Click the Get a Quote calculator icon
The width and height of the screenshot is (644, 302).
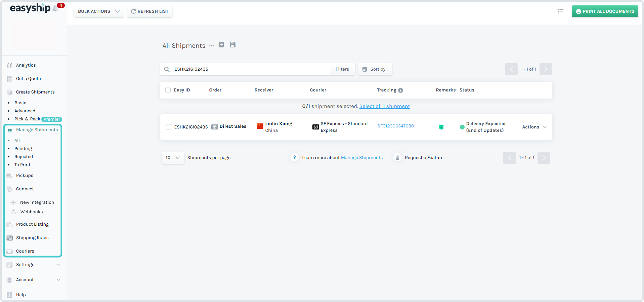point(10,79)
